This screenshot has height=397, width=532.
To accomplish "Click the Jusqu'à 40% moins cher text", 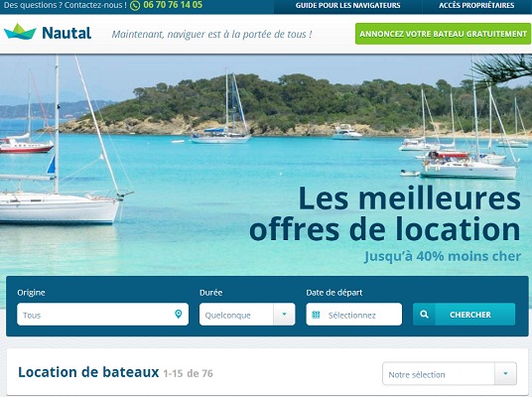I will click(x=443, y=256).
